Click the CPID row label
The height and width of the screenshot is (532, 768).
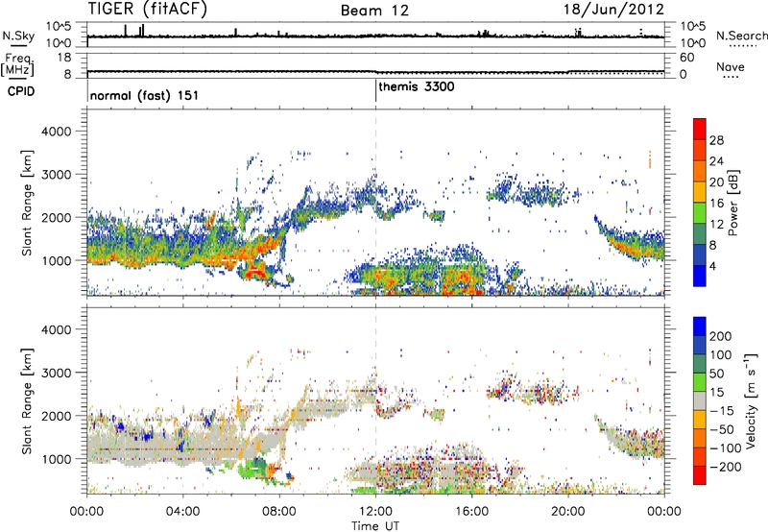[21, 91]
